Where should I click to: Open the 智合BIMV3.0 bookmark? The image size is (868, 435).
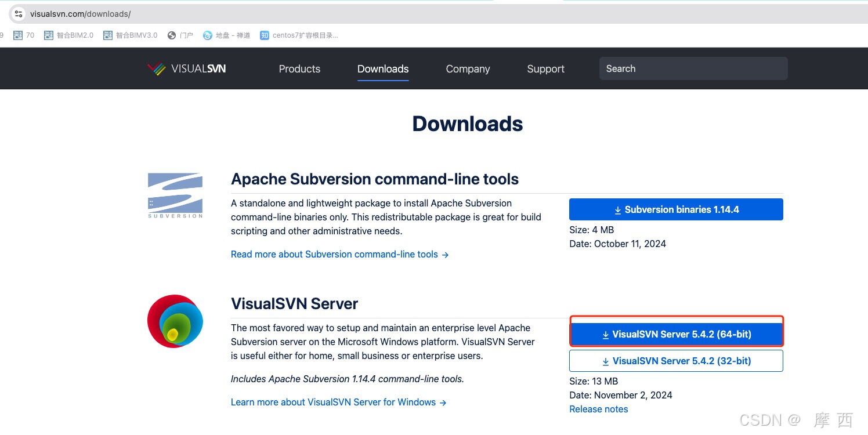(x=130, y=35)
